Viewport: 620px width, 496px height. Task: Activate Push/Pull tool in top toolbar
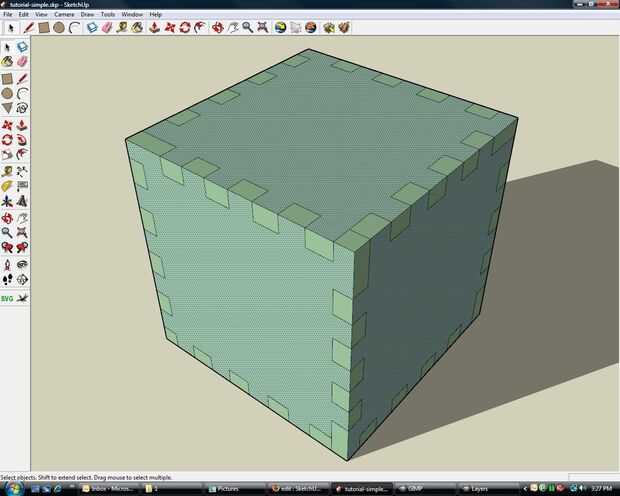click(155, 28)
